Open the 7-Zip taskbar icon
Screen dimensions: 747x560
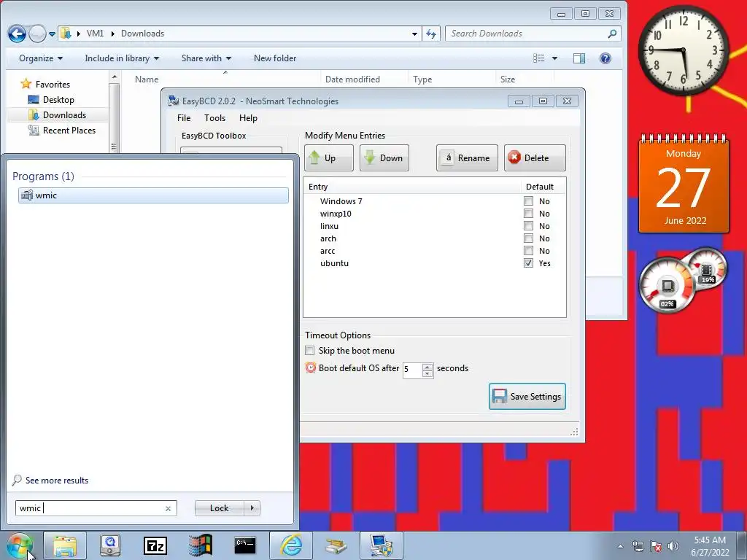155,546
